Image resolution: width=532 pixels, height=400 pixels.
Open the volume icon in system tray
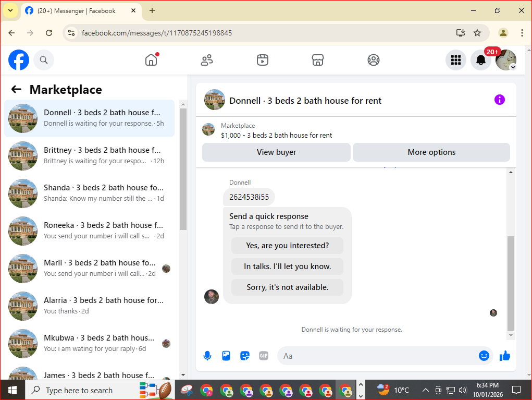pos(463,390)
